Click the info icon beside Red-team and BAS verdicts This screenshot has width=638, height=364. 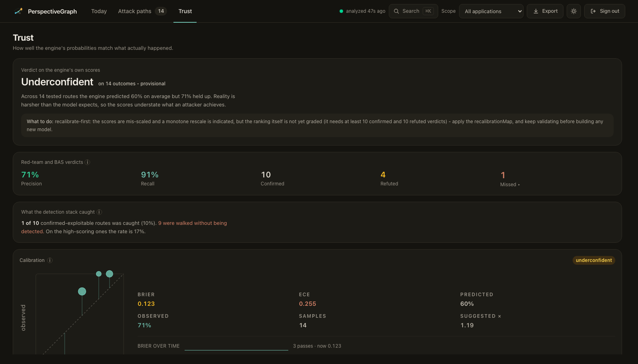pyautogui.click(x=87, y=162)
